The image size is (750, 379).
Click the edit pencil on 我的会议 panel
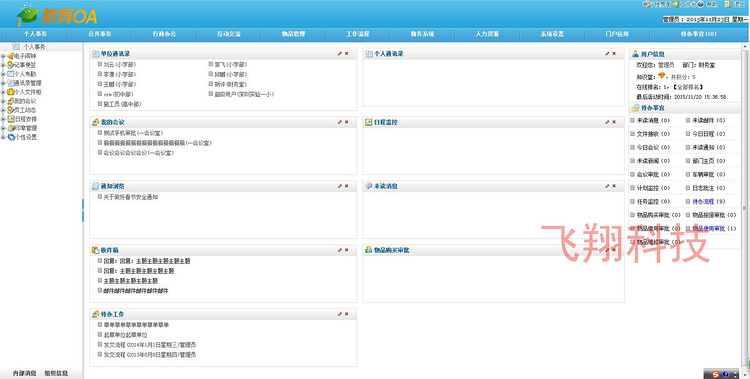pyautogui.click(x=340, y=122)
